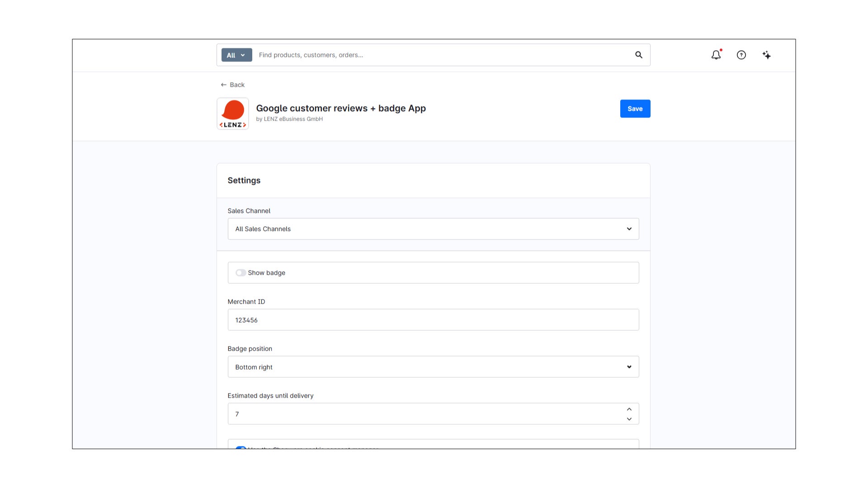Open the notifications bell
The height and width of the screenshot is (488, 868).
point(716,55)
